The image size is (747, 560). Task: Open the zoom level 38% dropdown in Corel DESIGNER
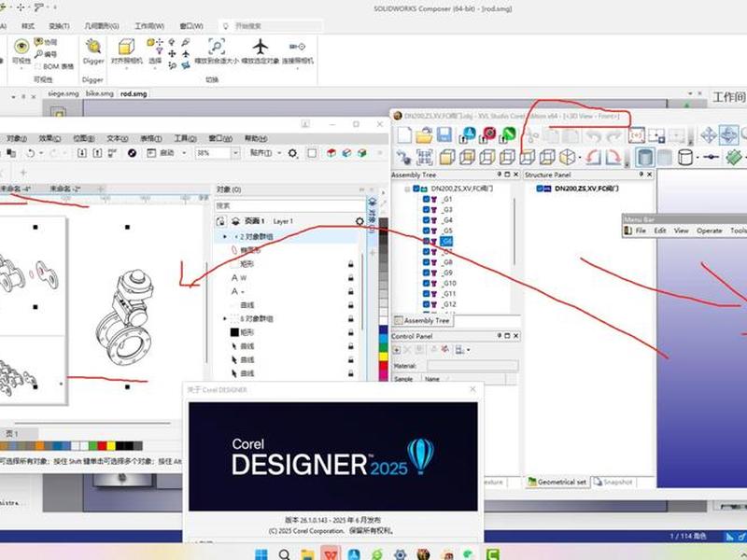pos(235,153)
